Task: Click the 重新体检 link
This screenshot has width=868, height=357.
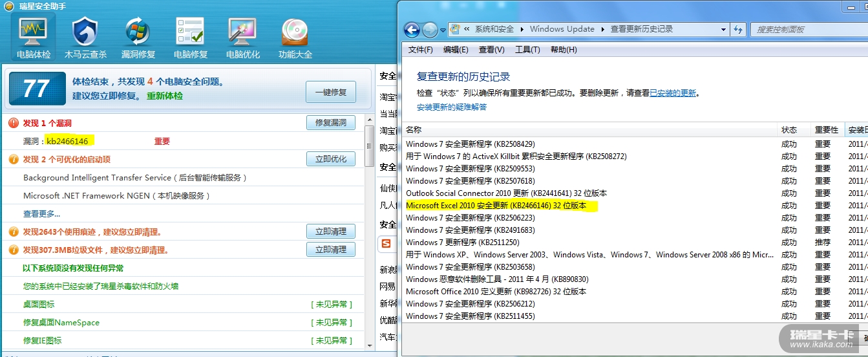Action: coord(165,96)
